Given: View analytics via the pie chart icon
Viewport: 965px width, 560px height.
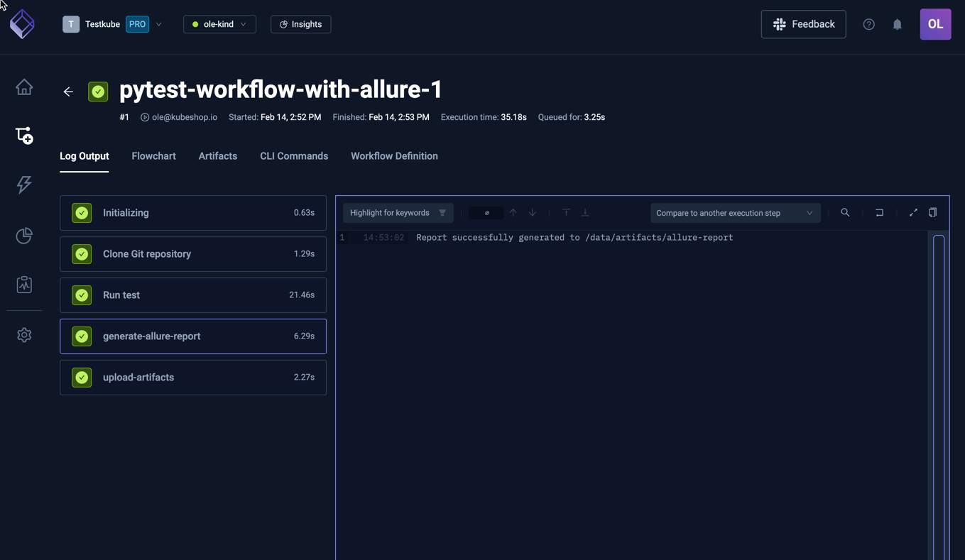Looking at the screenshot, I should 23,235.
